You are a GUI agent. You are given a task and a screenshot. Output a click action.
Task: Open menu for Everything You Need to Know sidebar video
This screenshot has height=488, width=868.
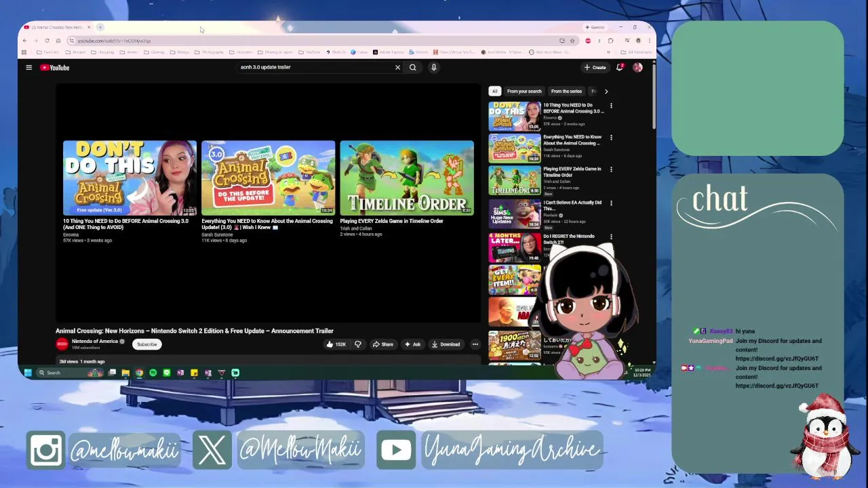[x=611, y=138]
